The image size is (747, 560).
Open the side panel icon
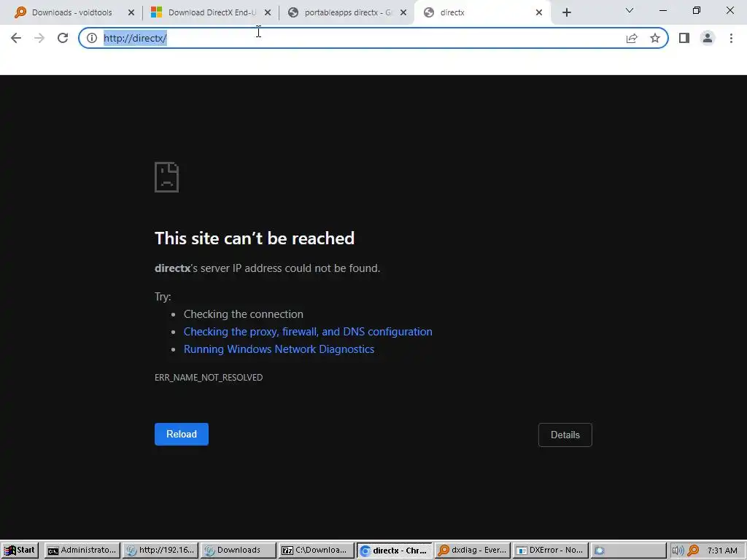click(x=684, y=38)
